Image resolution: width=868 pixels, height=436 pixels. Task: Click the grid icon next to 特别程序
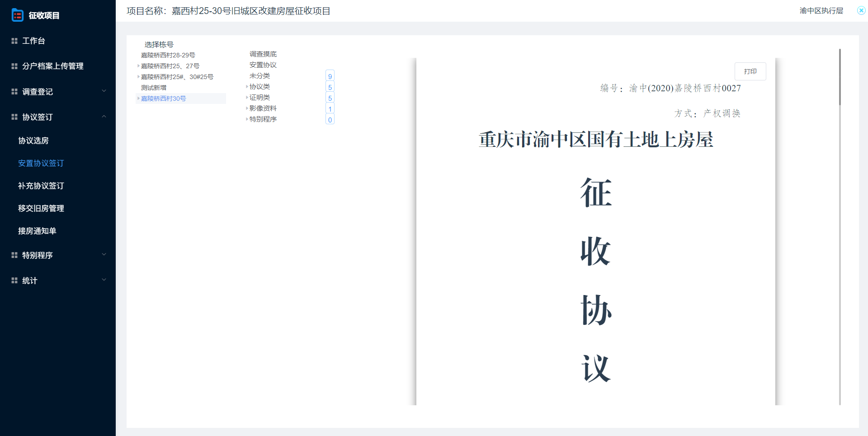(14, 255)
